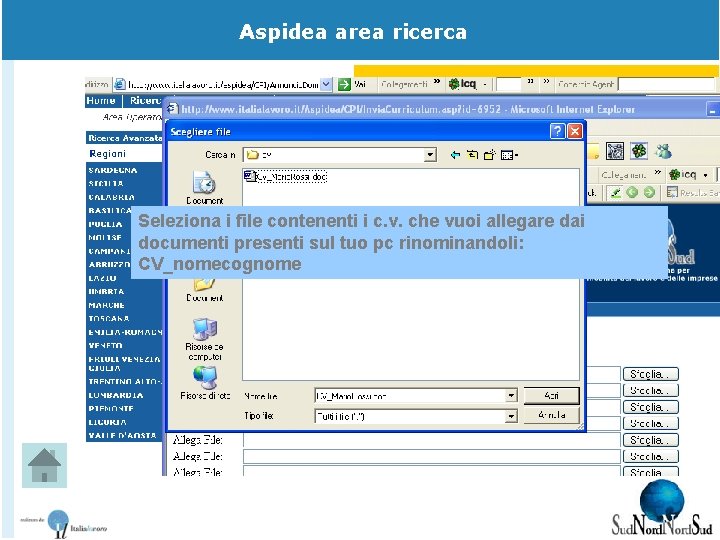The image size is (720, 540).
Task: Click the Apri button
Action: pos(551,395)
